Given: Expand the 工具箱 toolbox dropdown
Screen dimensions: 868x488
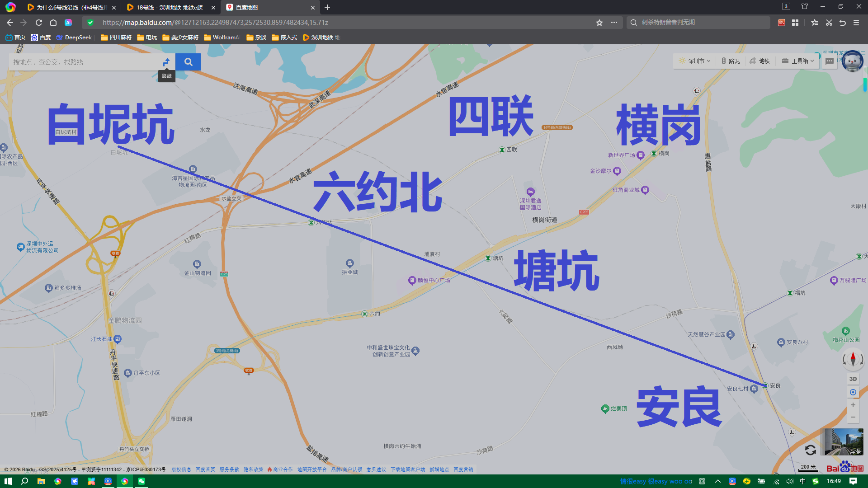Looking at the screenshot, I should pyautogui.click(x=797, y=61).
